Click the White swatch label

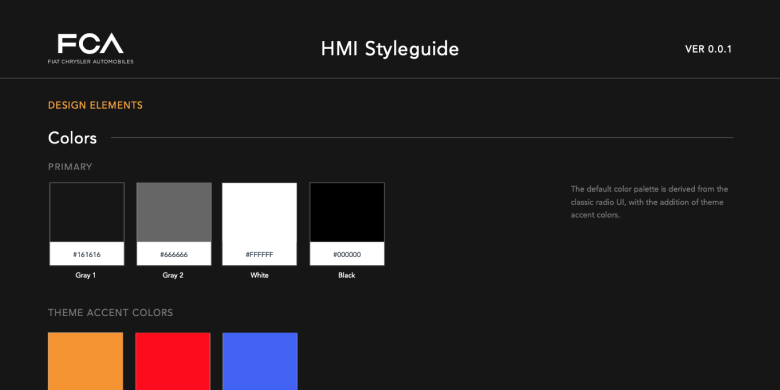259,275
